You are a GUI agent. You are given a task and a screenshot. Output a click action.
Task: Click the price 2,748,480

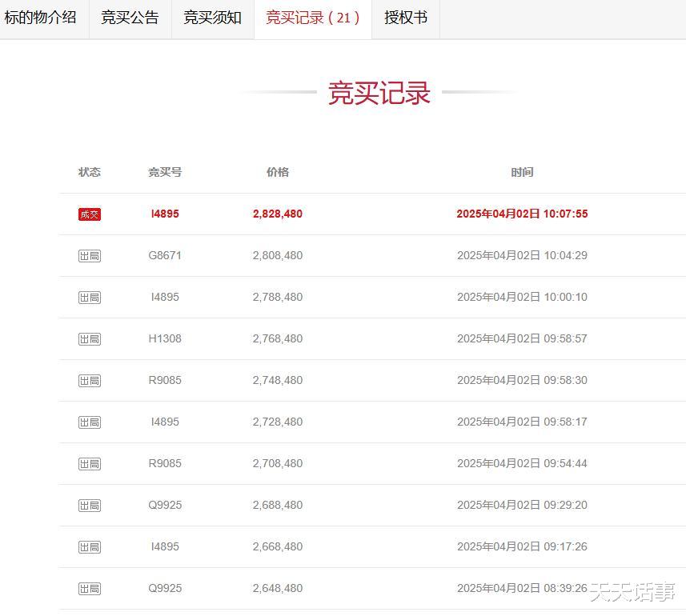click(278, 380)
